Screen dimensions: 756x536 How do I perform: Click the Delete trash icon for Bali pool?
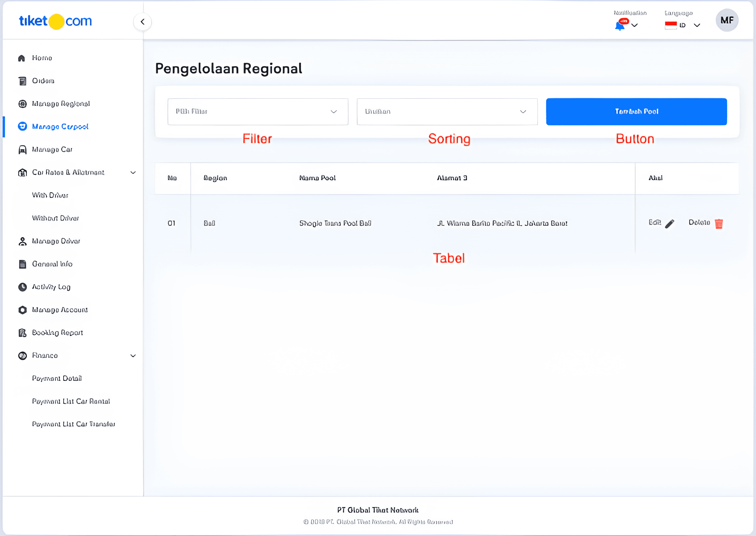click(x=718, y=223)
